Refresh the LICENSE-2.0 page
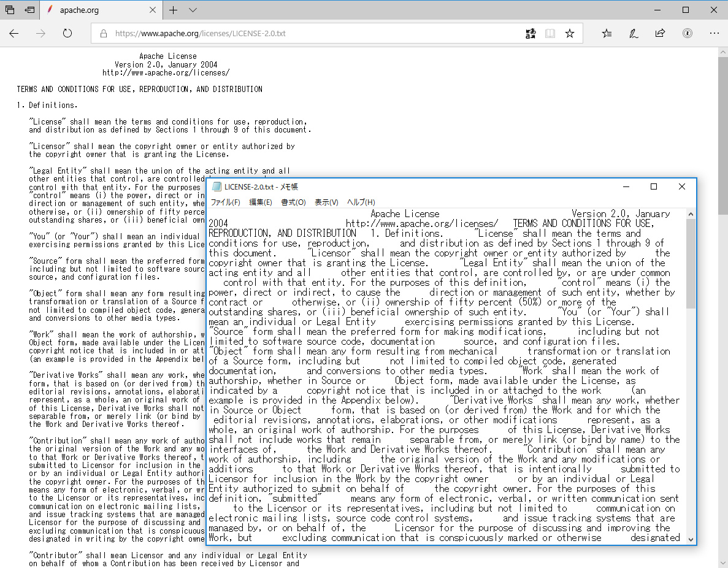 (67, 34)
